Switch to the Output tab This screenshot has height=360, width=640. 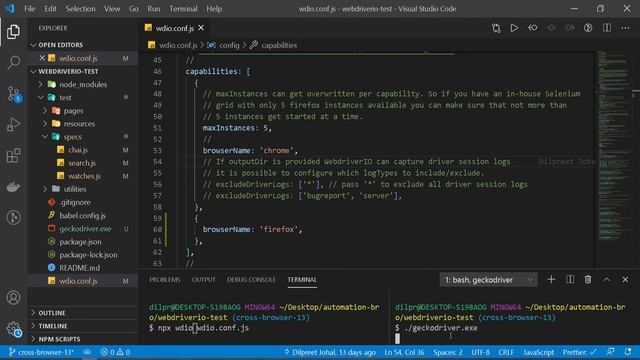coord(203,280)
